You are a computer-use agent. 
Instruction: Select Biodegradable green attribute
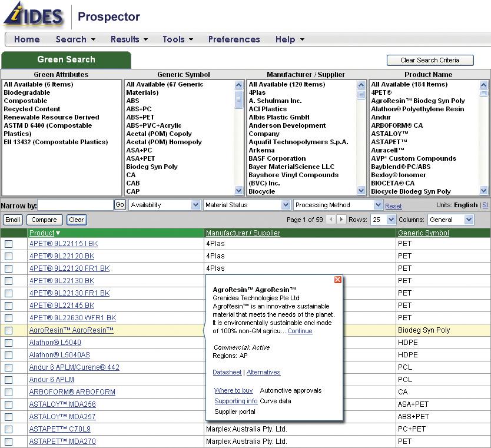(x=27, y=92)
